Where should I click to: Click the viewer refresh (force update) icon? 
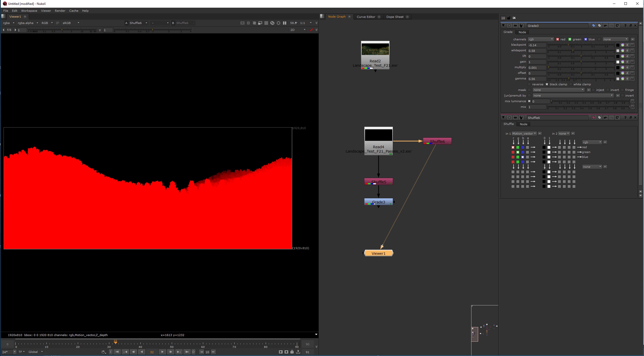[272, 23]
